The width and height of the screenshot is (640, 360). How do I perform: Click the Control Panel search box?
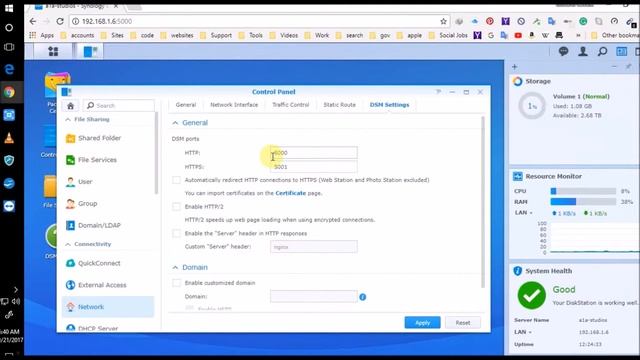coord(119,106)
